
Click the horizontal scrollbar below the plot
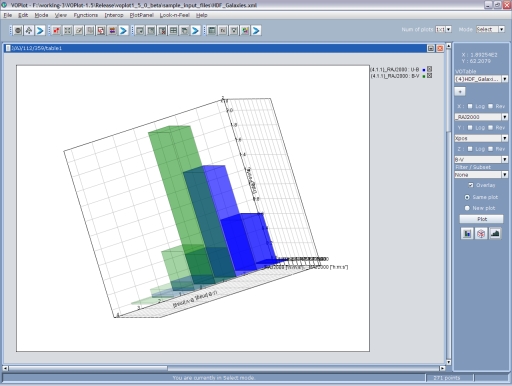pyautogui.click(x=224, y=368)
